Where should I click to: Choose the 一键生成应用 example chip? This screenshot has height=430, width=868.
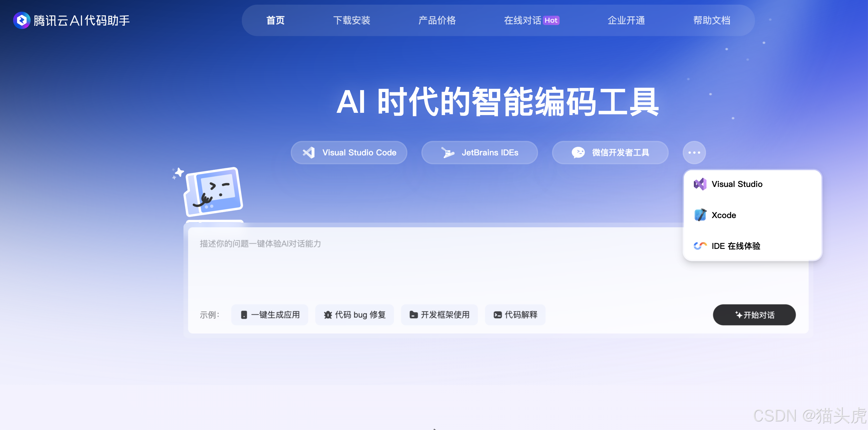[x=270, y=315]
